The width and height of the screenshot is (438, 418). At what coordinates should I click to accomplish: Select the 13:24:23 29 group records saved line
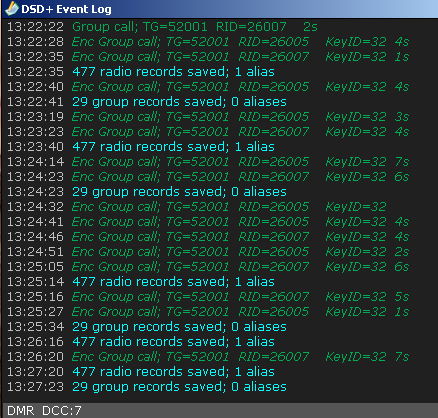(147, 192)
